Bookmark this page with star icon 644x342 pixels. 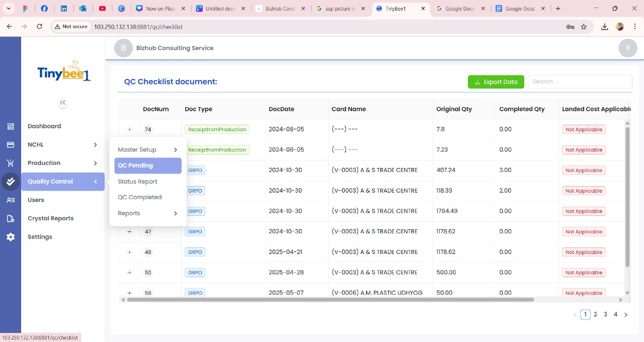click(x=584, y=27)
